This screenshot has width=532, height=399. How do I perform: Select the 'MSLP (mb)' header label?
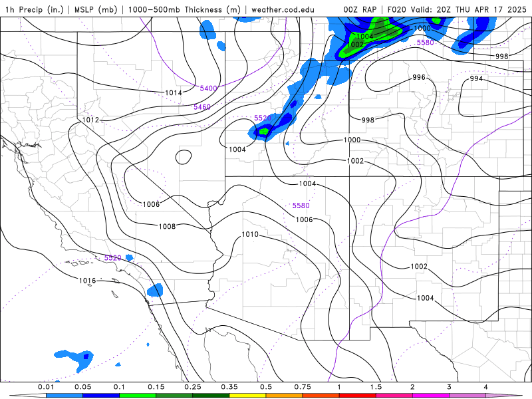96,9
